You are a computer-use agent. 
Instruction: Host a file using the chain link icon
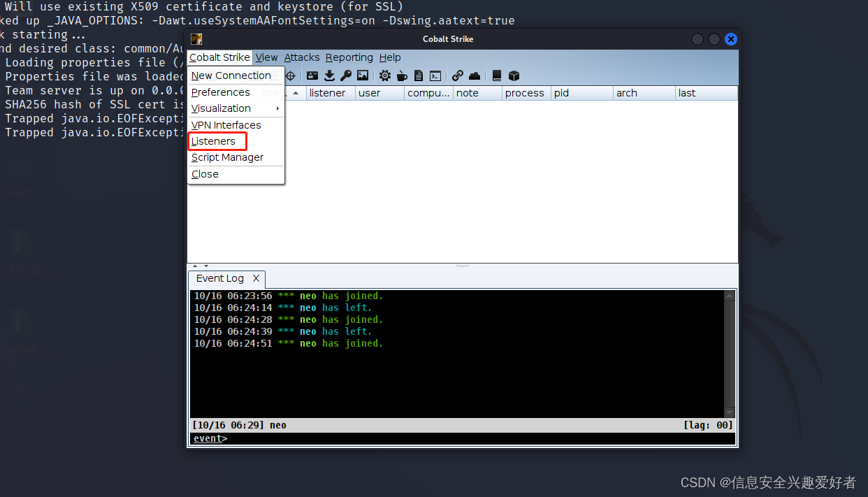click(x=458, y=75)
